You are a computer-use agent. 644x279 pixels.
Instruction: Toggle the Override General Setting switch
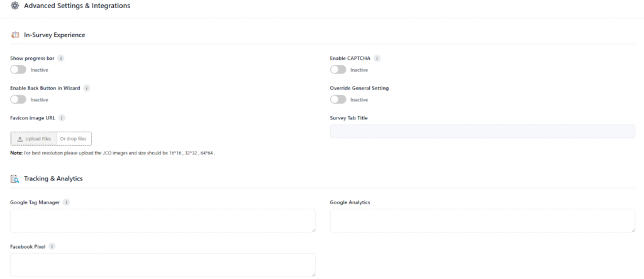[338, 99]
